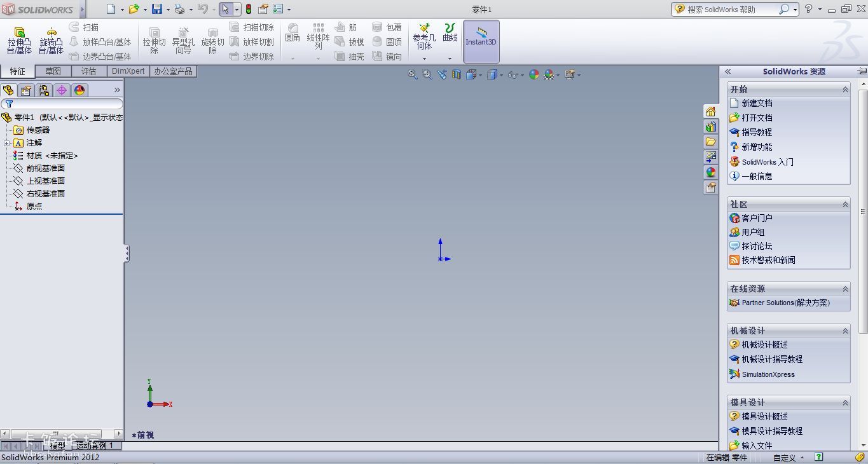Click the 指导教程 link
The image size is (868, 464).
coord(757,132)
